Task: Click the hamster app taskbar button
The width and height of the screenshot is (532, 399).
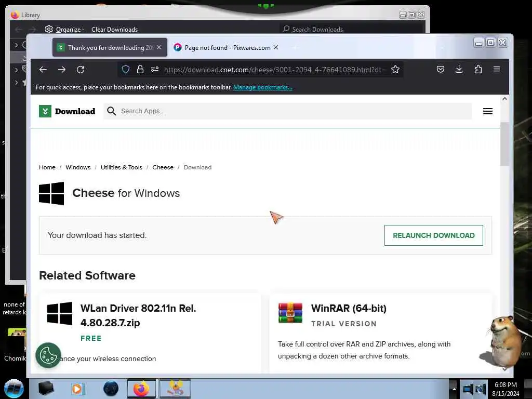Action: point(175,389)
